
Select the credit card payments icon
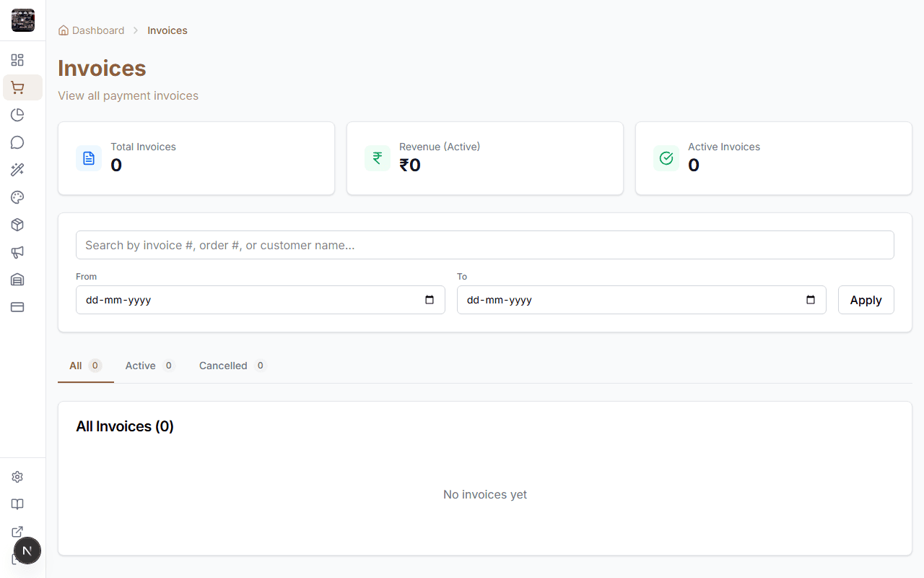[17, 307]
